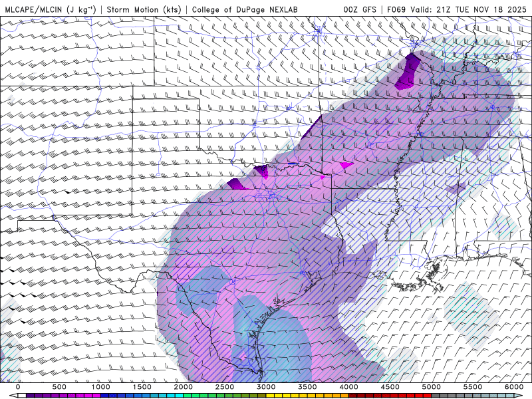
Task: Click the 4000 label on the color scale
Action: 349,387
